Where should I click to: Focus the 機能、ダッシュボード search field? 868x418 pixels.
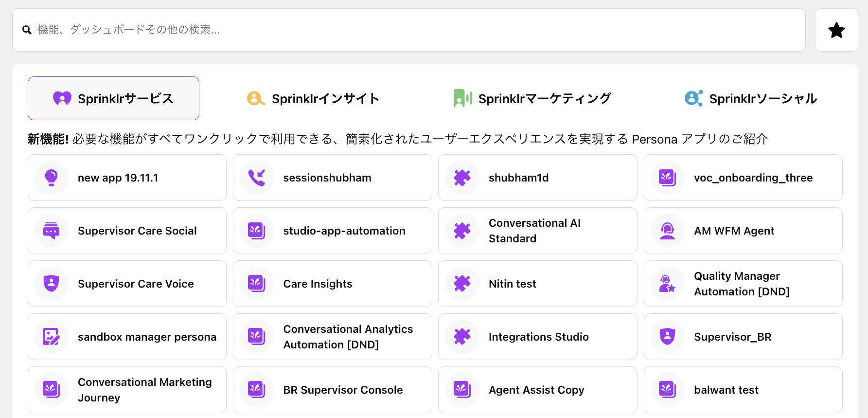tap(409, 30)
